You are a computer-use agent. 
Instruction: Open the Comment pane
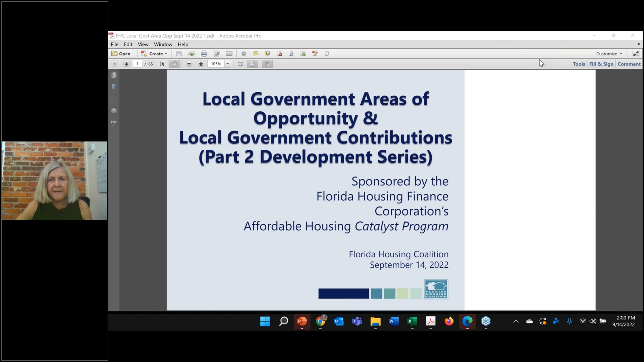pos(629,64)
